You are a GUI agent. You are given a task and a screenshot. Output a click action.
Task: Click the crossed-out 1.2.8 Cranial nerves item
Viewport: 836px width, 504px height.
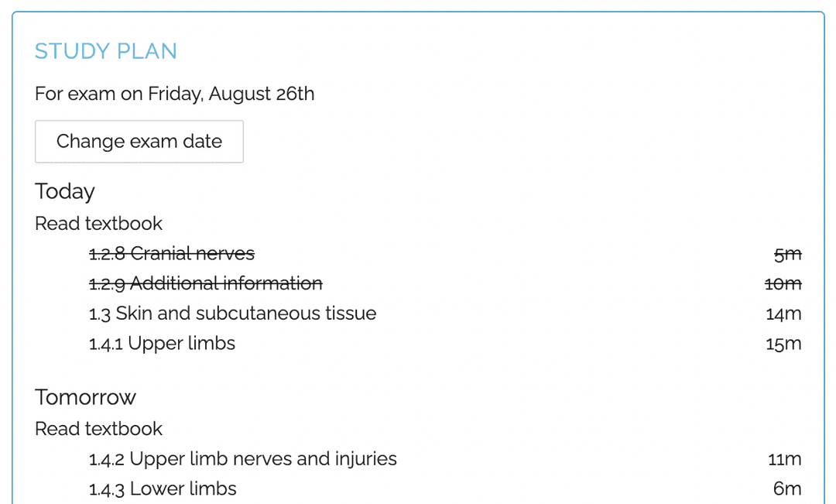[172, 253]
